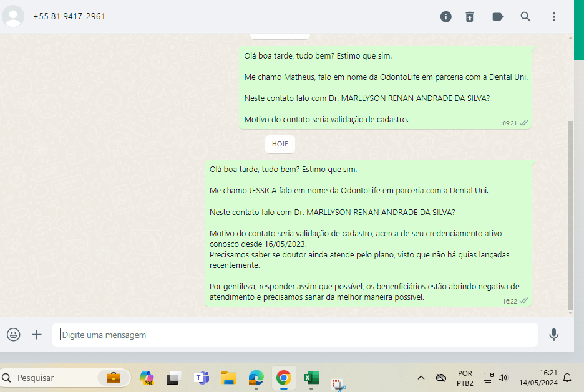Image resolution: width=584 pixels, height=392 pixels.
Task: Start voice message with microphone icon
Action: tap(554, 334)
